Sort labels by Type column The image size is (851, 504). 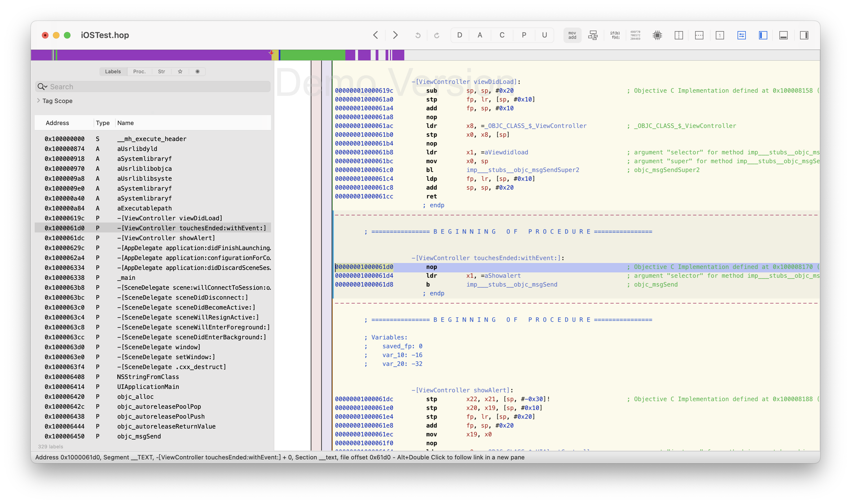tap(102, 123)
